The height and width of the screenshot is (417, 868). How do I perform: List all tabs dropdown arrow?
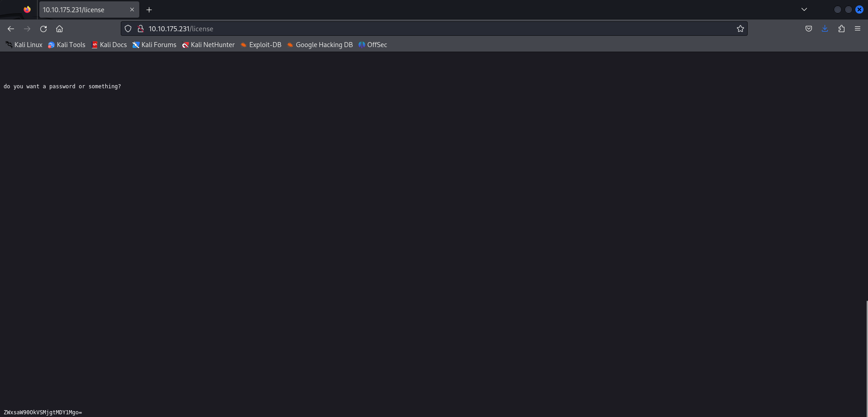(x=804, y=10)
